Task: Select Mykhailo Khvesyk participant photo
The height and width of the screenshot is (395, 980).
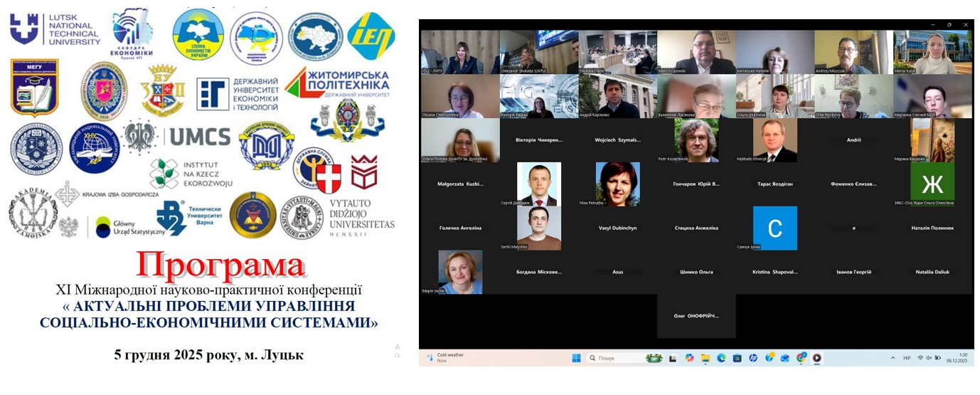Action: [775, 140]
